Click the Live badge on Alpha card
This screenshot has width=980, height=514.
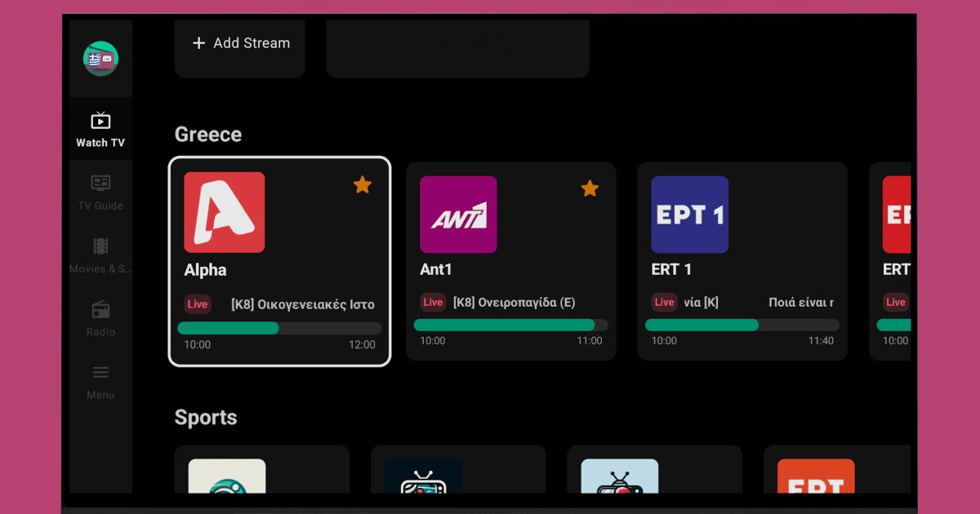(x=198, y=304)
